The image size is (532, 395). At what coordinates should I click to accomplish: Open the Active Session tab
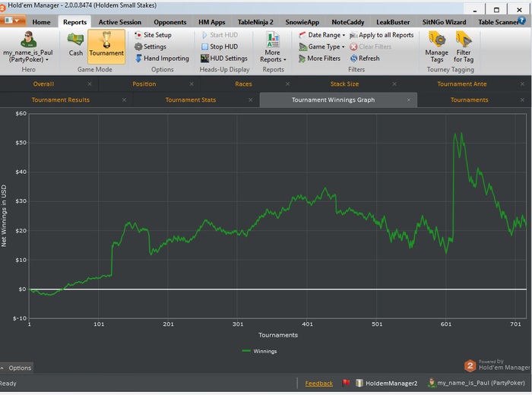[120, 22]
